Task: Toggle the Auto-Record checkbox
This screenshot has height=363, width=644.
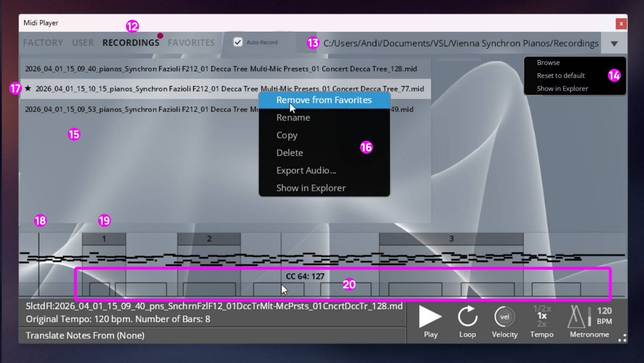Action: pyautogui.click(x=238, y=42)
